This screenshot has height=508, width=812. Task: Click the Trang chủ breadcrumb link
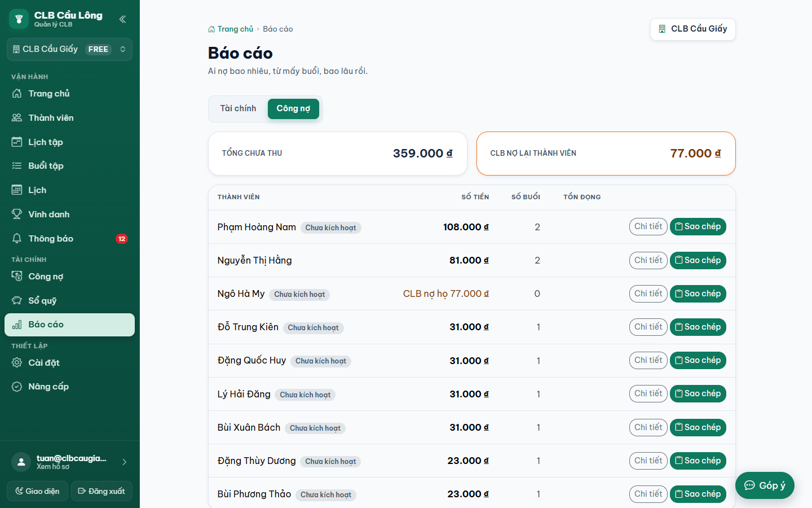point(231,29)
